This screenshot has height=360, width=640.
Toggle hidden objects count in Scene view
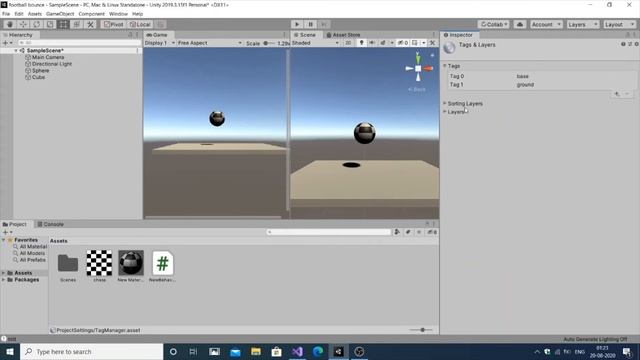[403, 43]
